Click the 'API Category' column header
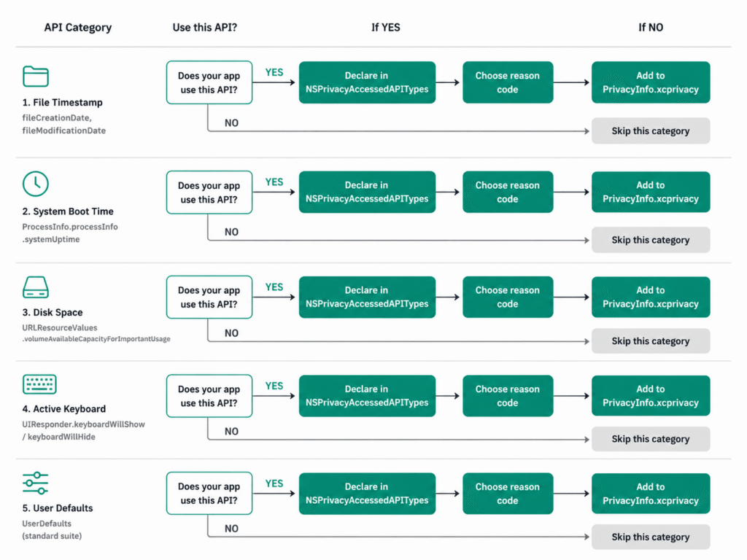747x560 pixels. [x=78, y=28]
